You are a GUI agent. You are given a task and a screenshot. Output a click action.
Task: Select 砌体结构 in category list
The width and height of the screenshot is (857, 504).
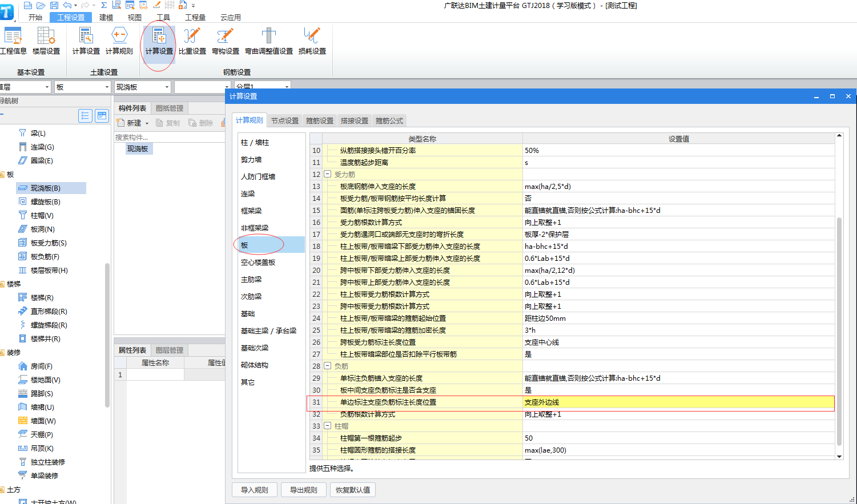(x=271, y=365)
